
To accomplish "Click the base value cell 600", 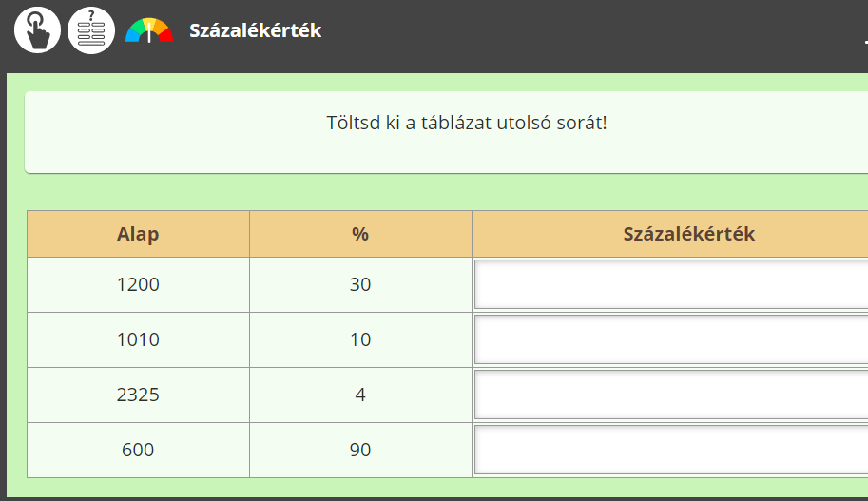I will 138,450.
